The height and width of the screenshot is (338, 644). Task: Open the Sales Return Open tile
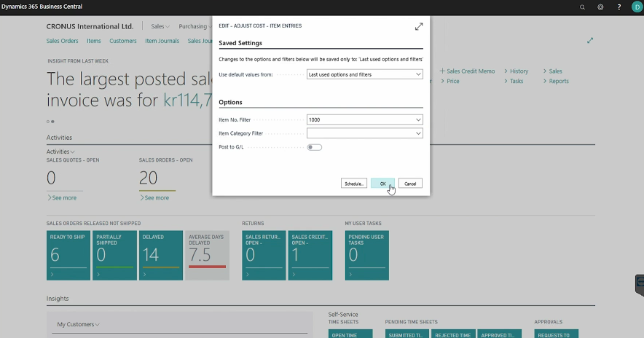click(x=264, y=256)
